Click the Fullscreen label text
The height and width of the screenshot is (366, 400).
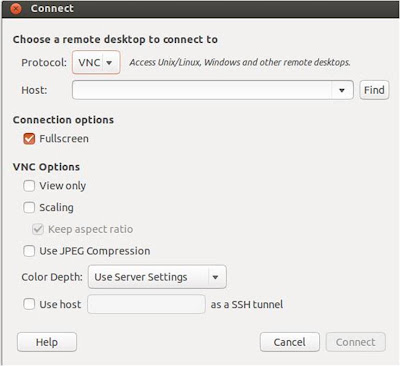point(64,139)
